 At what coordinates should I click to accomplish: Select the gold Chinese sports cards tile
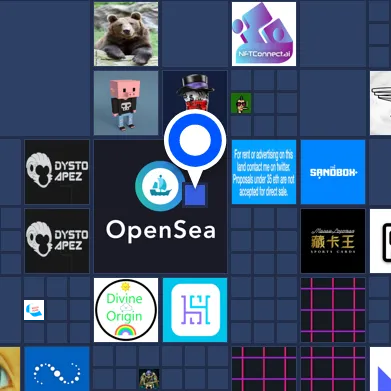(333, 241)
